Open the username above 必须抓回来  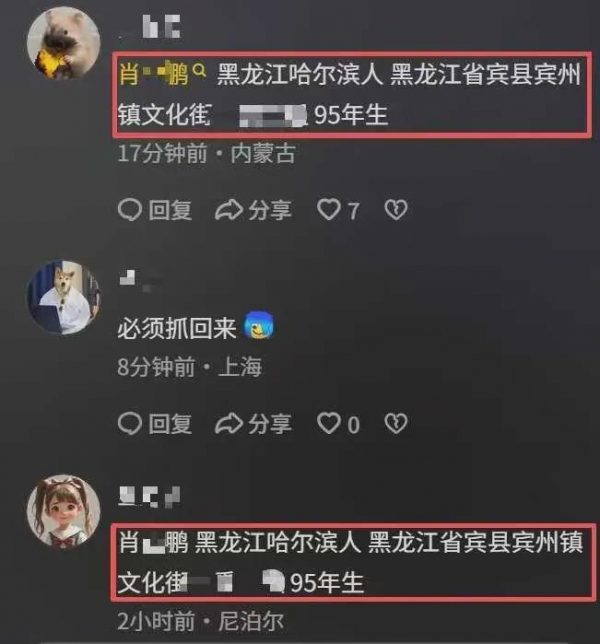point(138,281)
